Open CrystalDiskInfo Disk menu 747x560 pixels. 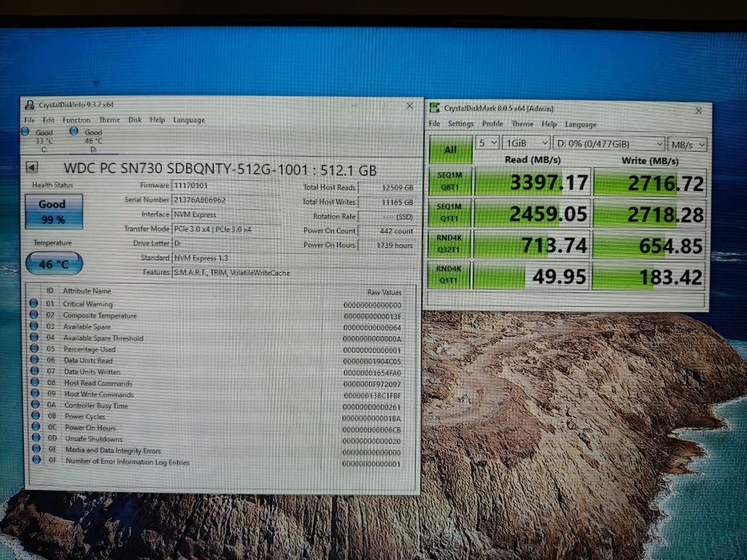point(135,120)
